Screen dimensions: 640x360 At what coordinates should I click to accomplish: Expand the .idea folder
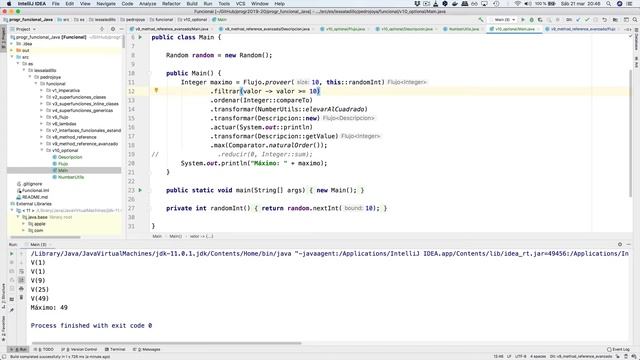(x=12, y=44)
